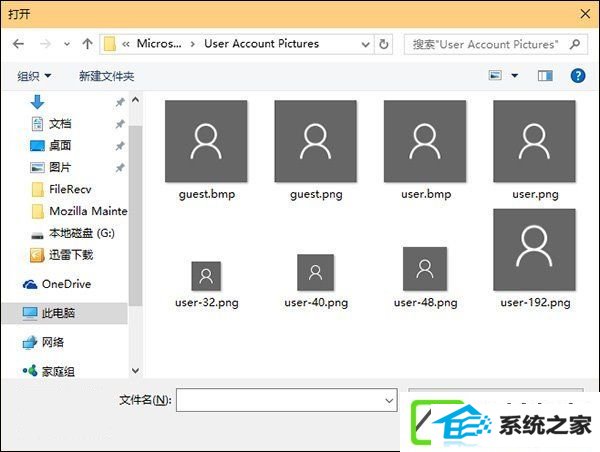600x452 pixels.
Task: Click the pin icon beside downloads arrow
Action: [120, 102]
